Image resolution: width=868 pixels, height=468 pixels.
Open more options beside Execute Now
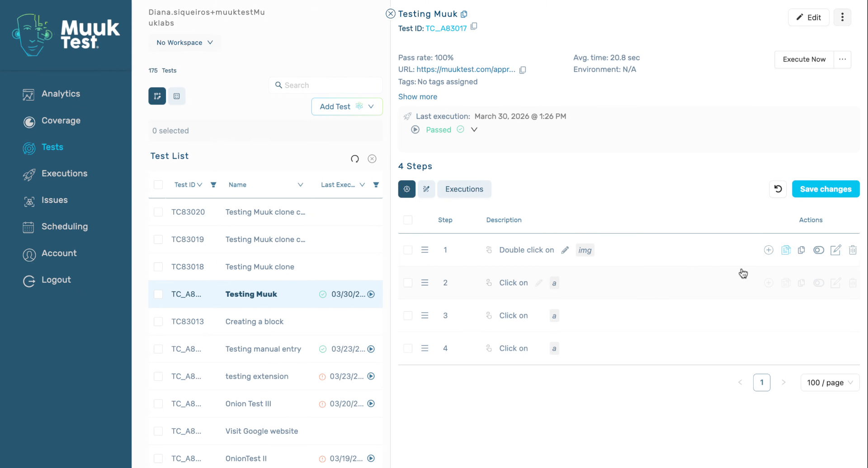click(x=842, y=59)
